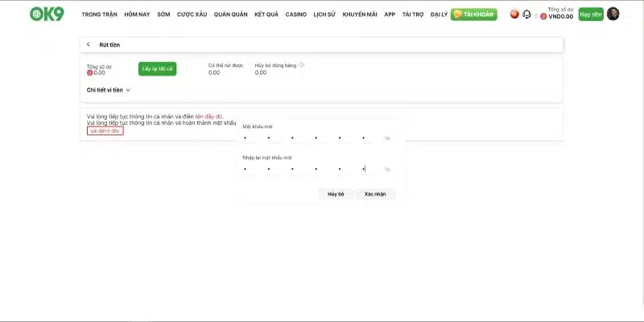The image size is (644, 322).
Task: Open the Vietnam flag language selector
Action: point(514,14)
